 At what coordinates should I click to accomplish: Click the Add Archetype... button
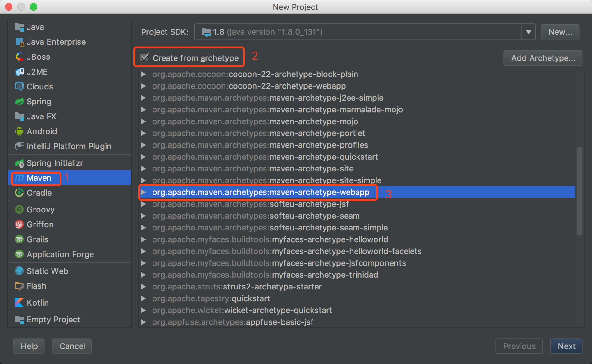pyautogui.click(x=543, y=58)
